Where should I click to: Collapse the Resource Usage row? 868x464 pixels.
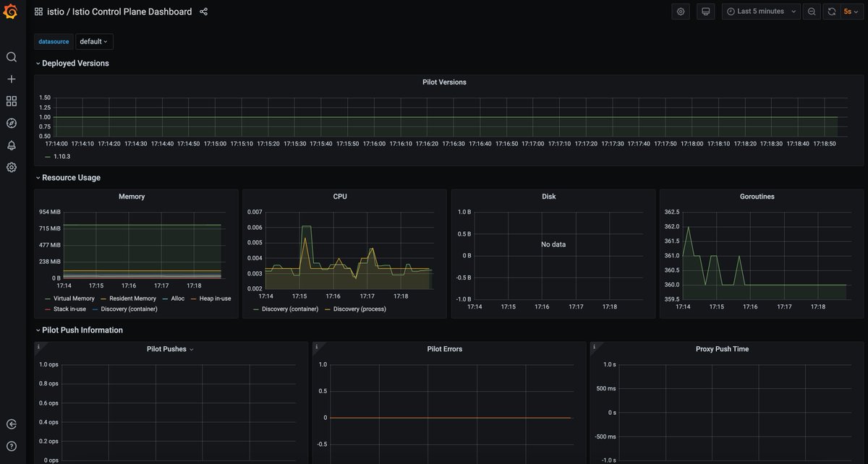pos(68,177)
